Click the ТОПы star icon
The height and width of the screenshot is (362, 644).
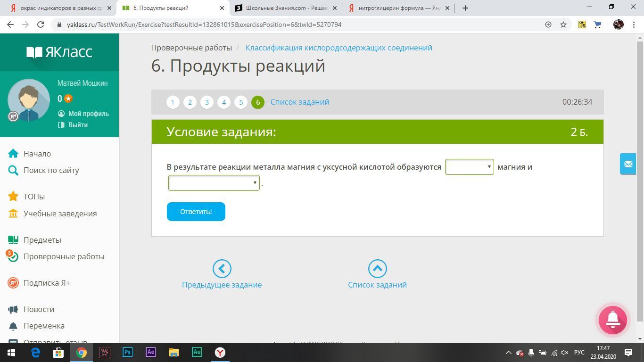click(x=13, y=197)
